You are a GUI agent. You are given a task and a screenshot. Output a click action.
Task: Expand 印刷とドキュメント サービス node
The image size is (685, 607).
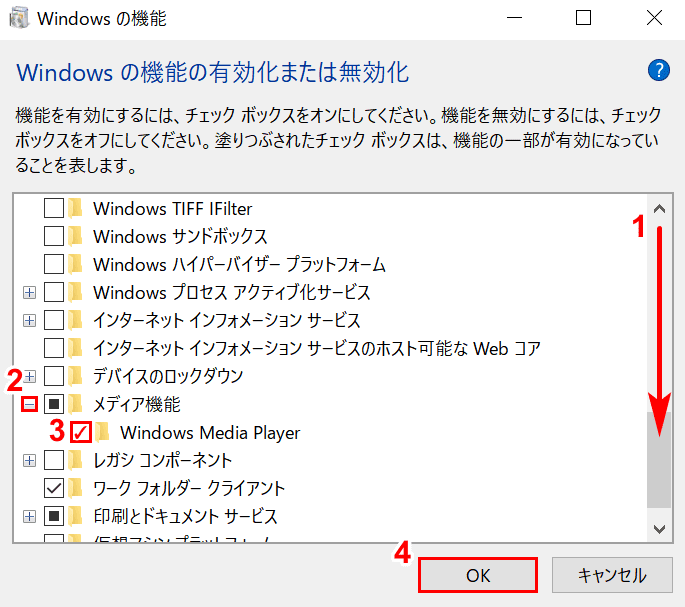click(29, 516)
